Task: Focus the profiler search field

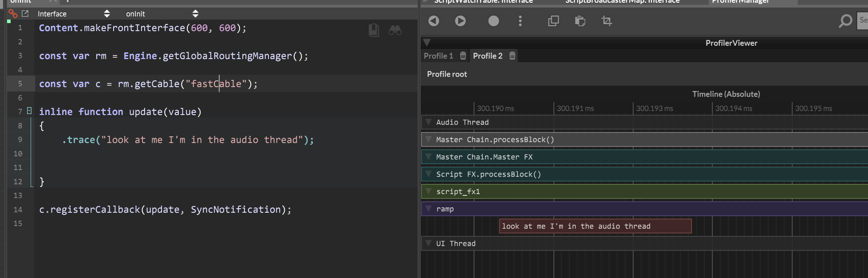Action: 862,20
